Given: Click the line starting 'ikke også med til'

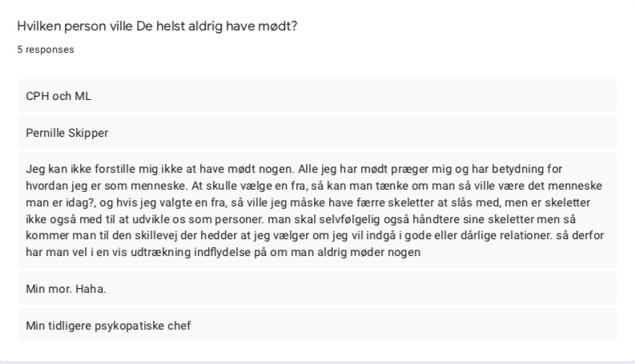Looking at the screenshot, I should click(301, 219).
